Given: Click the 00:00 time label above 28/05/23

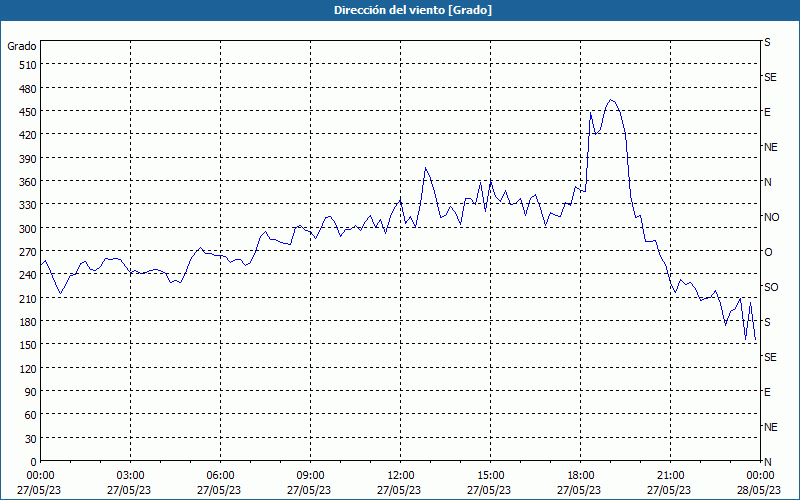Looking at the screenshot, I should click(x=760, y=476).
